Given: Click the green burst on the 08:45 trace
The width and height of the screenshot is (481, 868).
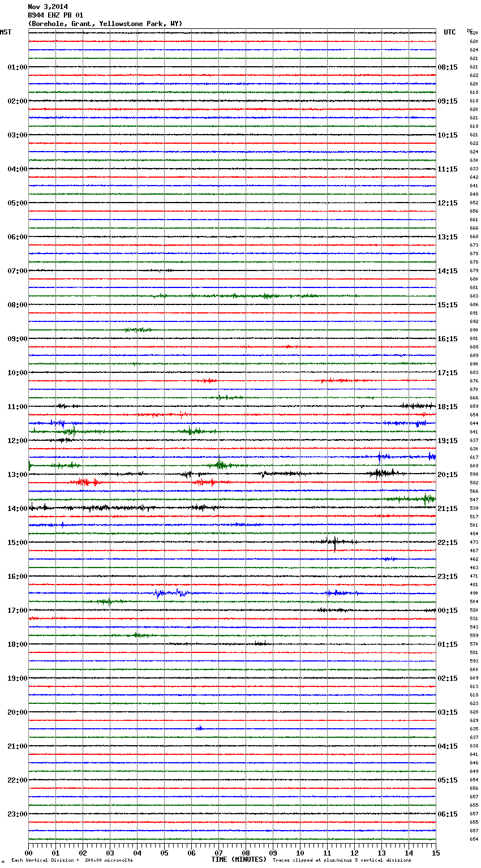Looking at the screenshot, I should pyautogui.click(x=138, y=330).
